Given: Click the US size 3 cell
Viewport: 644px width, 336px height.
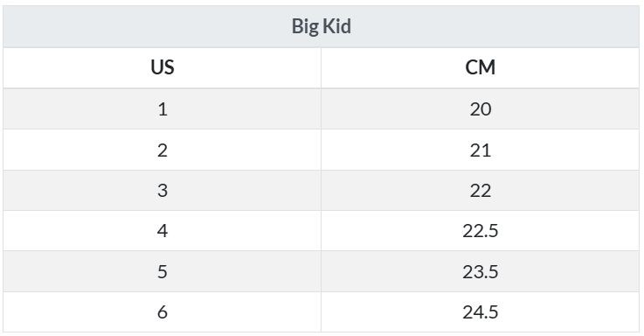Looking at the screenshot, I should (162, 191).
